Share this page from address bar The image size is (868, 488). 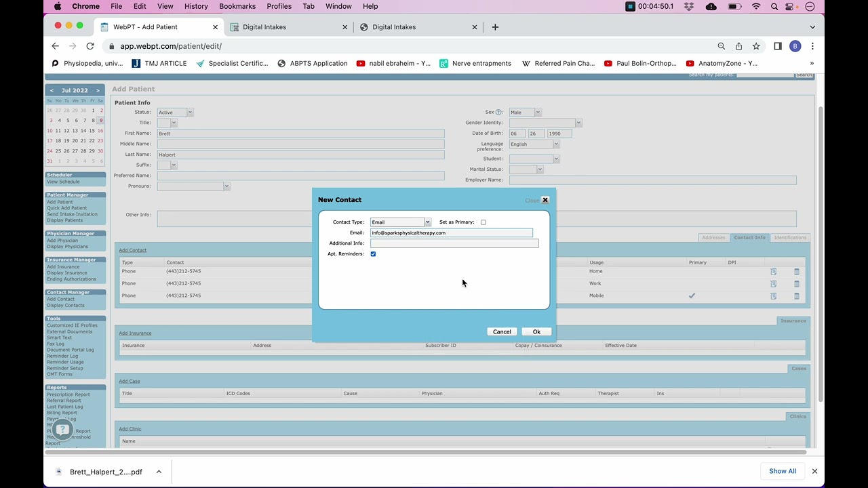coord(739,46)
